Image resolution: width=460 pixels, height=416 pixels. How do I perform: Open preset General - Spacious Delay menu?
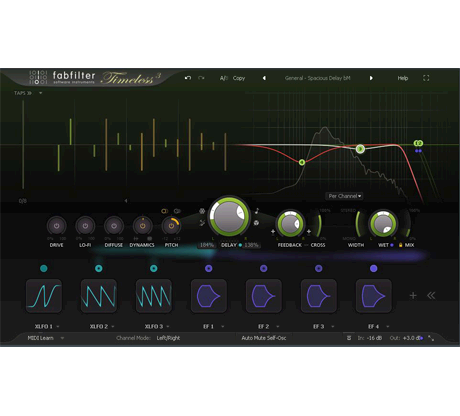[x=317, y=78]
